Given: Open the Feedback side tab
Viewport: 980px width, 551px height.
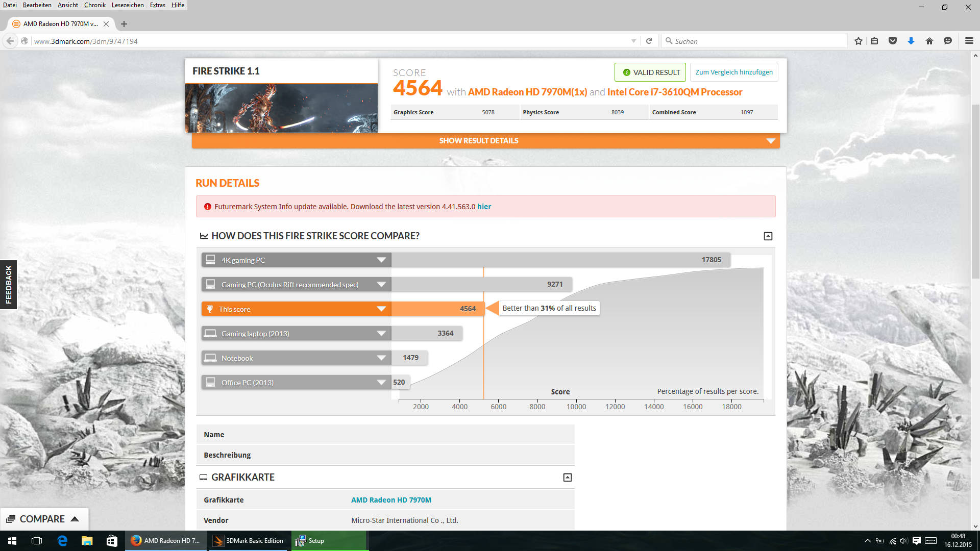Looking at the screenshot, I should coord(8,285).
